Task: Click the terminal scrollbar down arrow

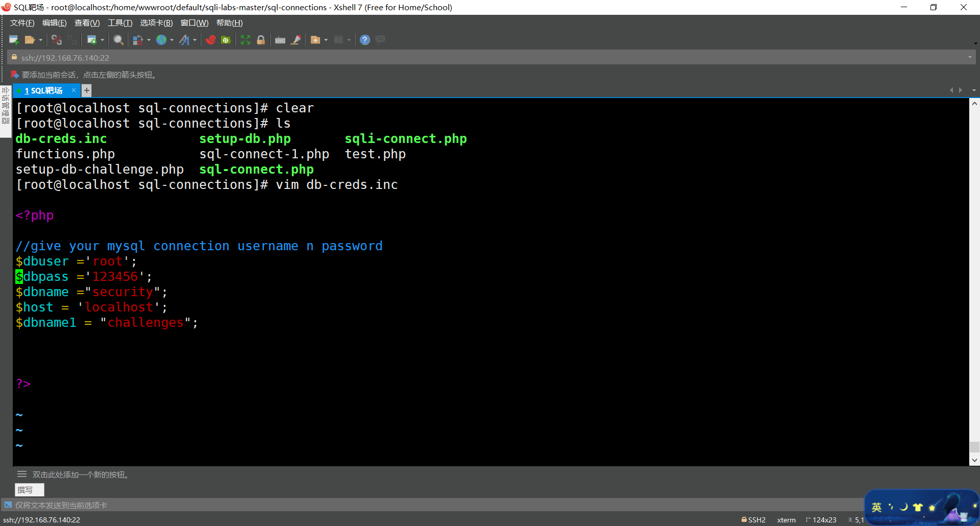Action: (974, 460)
